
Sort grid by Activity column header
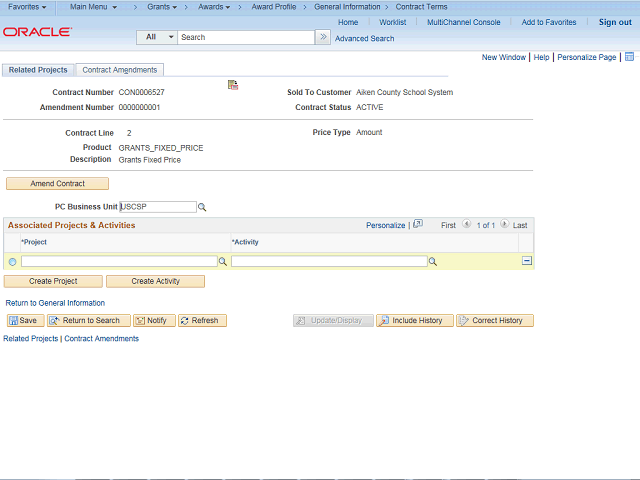tap(245, 242)
